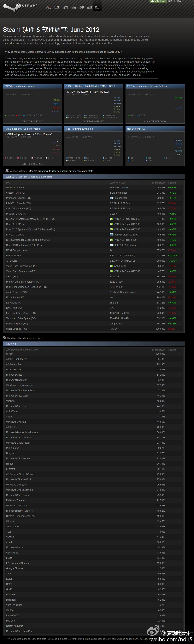Click 'Google Chrome' in software list

[15, 568]
